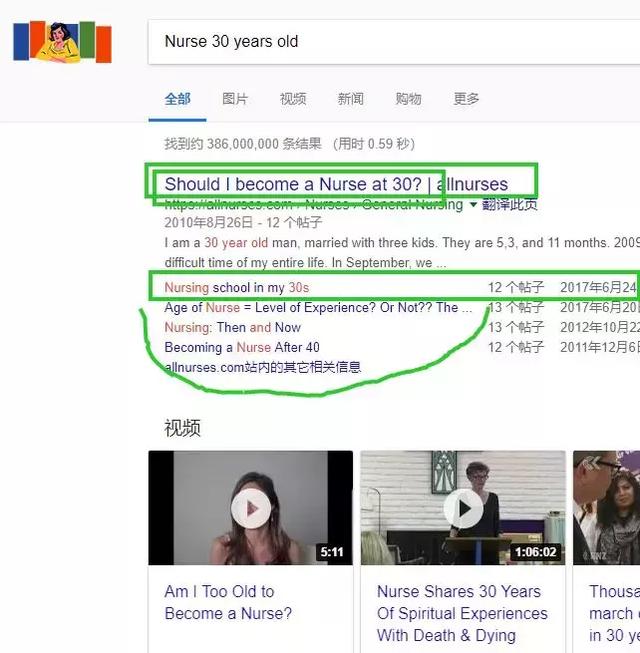Open the 新闻 tab
This screenshot has width=640, height=653.
point(351,99)
